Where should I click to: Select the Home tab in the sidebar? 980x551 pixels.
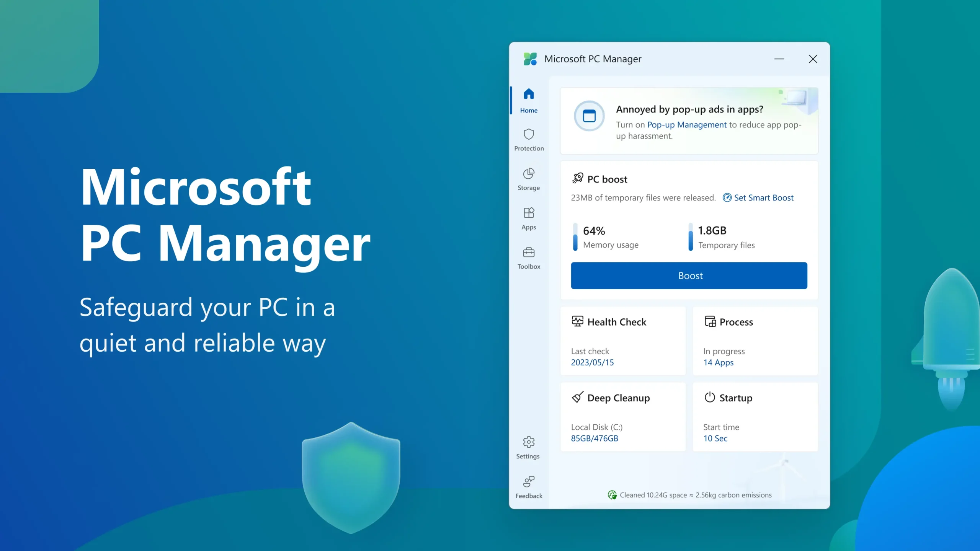(529, 100)
